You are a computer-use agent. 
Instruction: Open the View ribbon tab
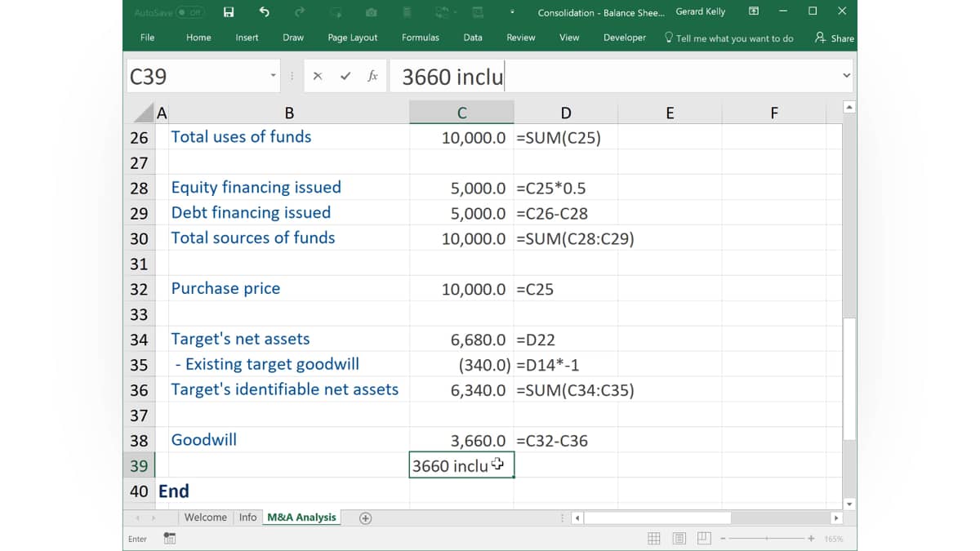[569, 38]
